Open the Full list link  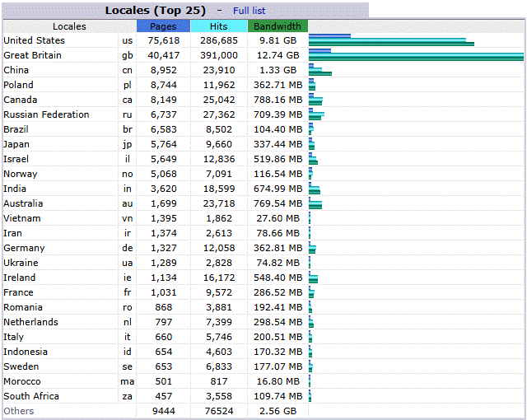tap(249, 11)
